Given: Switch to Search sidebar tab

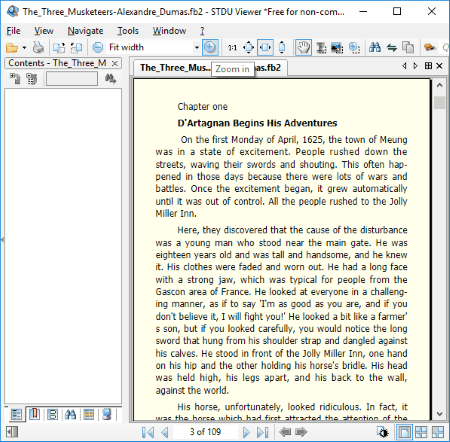Looking at the screenshot, I should point(70,414).
